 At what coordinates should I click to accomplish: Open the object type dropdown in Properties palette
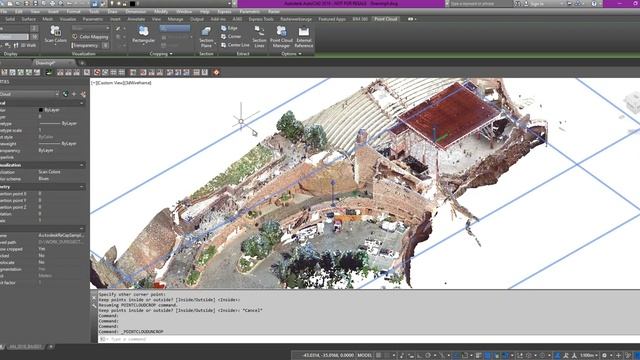pos(30,94)
